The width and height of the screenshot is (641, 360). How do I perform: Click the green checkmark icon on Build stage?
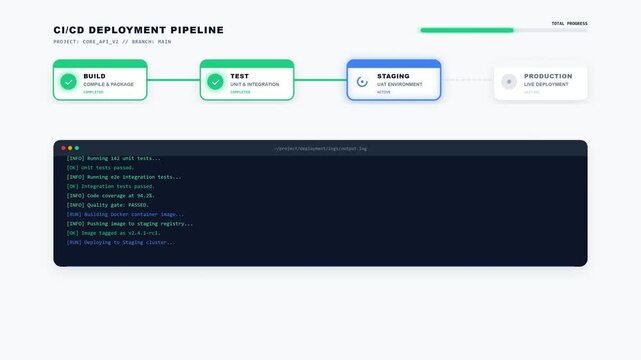68,82
